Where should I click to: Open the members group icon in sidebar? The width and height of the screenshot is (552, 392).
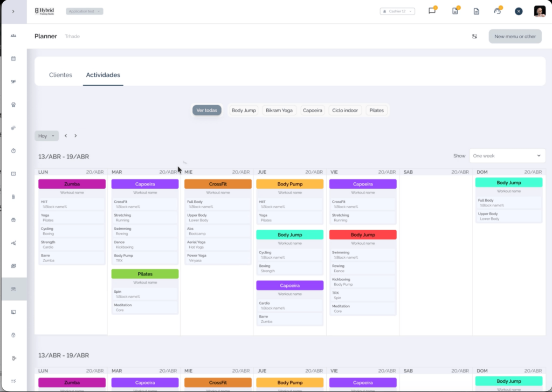point(13,36)
